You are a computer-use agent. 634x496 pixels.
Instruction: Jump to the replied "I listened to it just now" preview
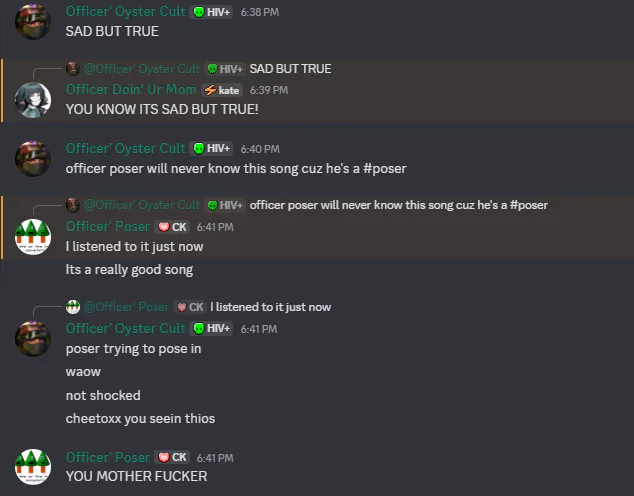pyautogui.click(x=270, y=307)
